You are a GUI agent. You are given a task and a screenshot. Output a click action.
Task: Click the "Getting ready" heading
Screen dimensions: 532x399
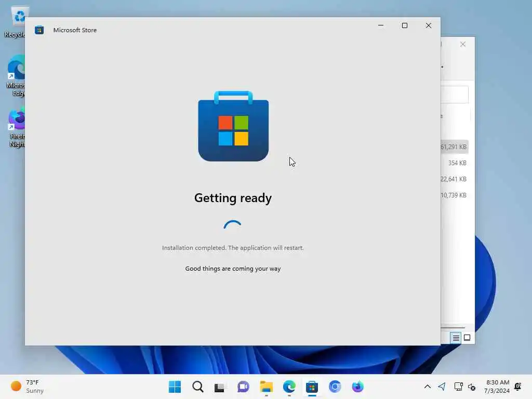pos(233,198)
